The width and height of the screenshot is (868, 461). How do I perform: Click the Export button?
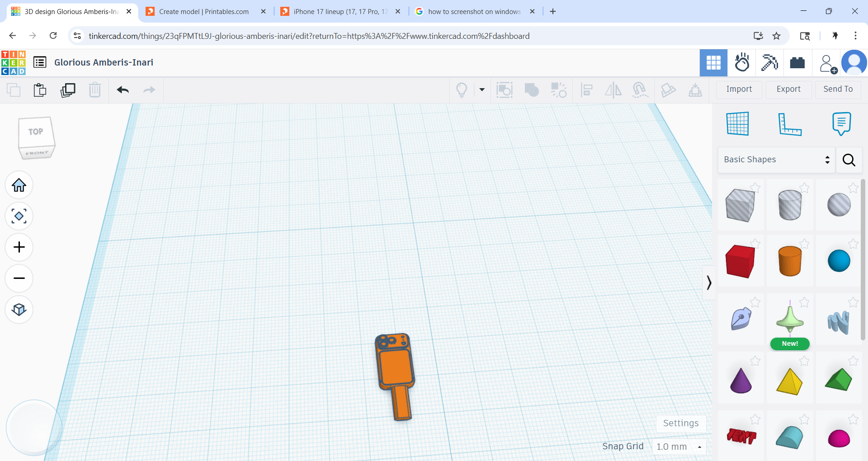point(788,89)
